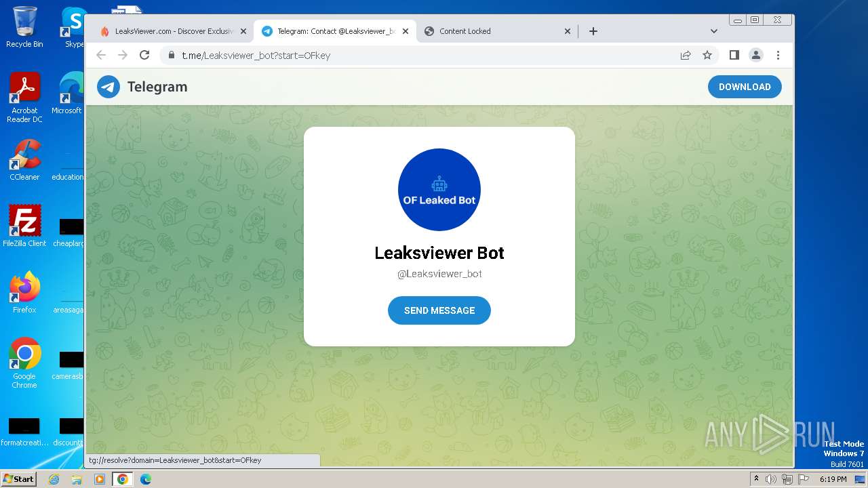Close the LeaksViewer.com tab
This screenshot has width=868, height=488.
coord(243,31)
